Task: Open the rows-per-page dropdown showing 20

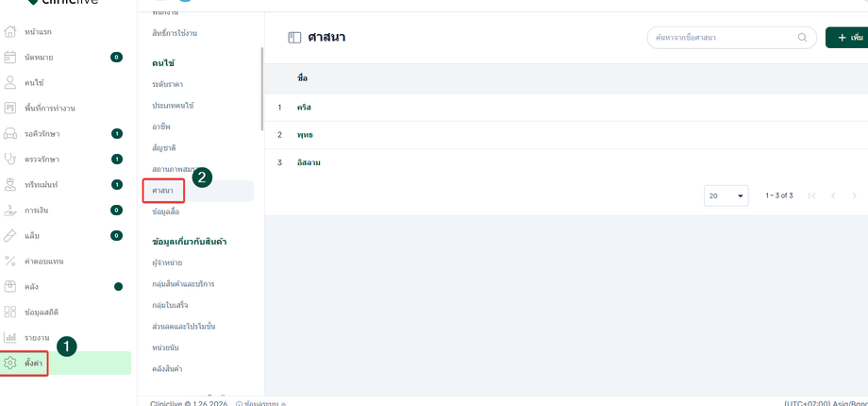Action: point(726,195)
